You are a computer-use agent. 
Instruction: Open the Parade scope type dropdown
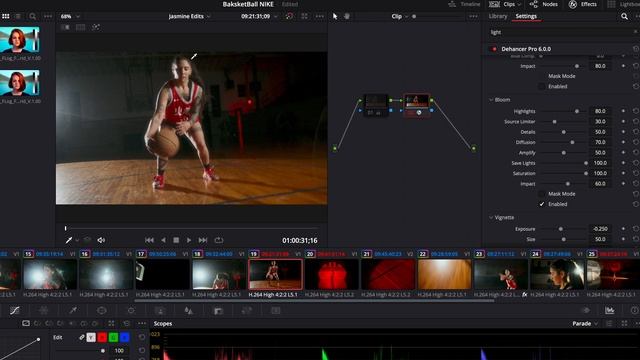585,324
